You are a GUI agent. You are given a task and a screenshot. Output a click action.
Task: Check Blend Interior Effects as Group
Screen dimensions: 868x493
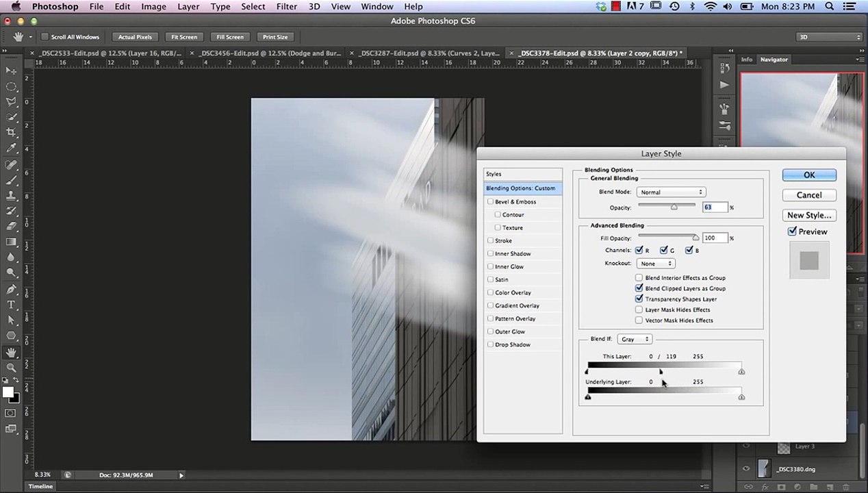point(639,278)
